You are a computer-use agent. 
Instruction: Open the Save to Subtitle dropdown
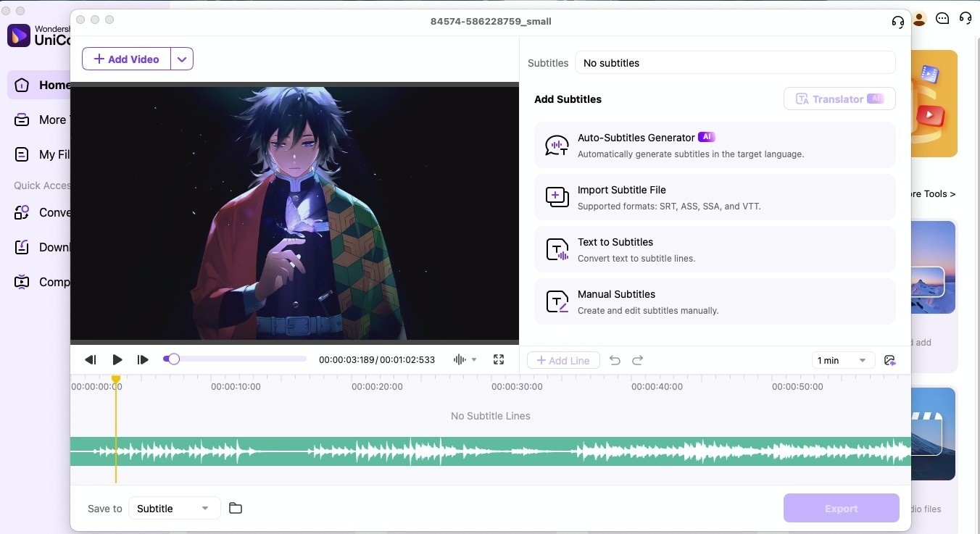pos(174,509)
